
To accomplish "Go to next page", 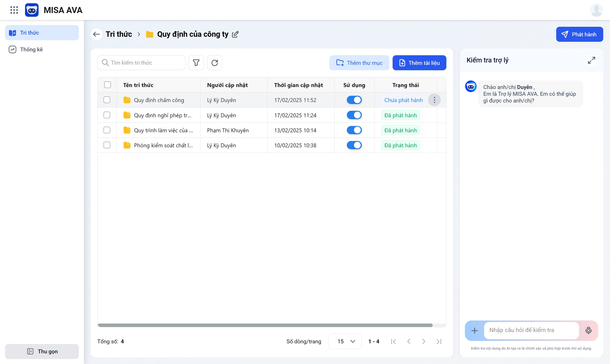I will [424, 341].
